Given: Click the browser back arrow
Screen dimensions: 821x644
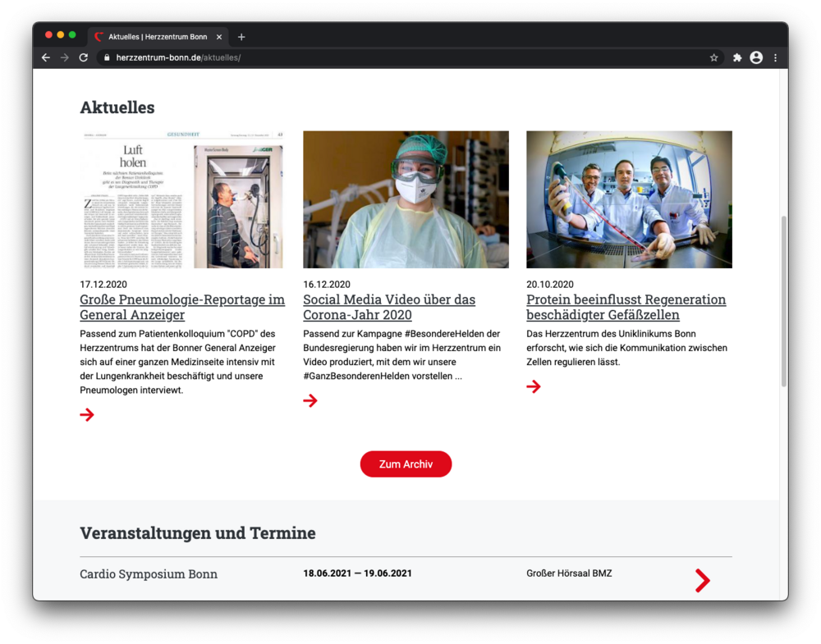Looking at the screenshot, I should point(46,57).
